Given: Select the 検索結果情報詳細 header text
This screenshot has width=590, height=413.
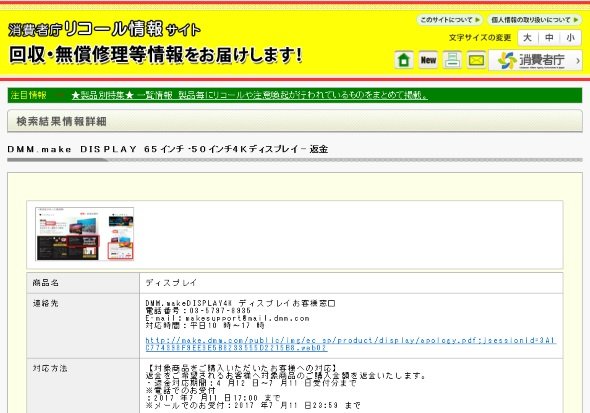Looking at the screenshot, I should (x=61, y=121).
